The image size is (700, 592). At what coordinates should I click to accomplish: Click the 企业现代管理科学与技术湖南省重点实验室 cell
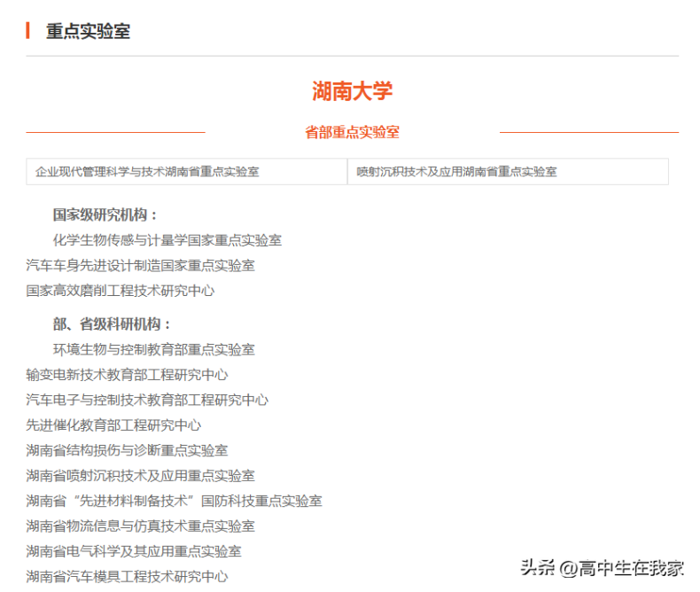click(187, 171)
